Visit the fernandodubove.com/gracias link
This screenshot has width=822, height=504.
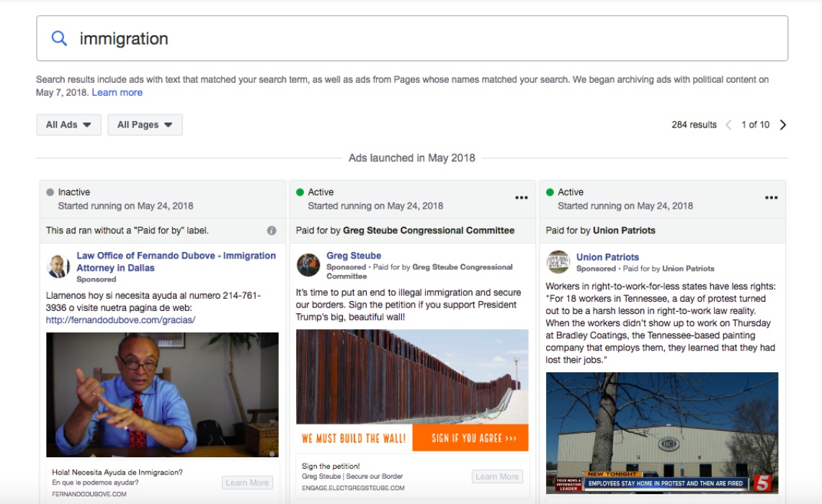pyautogui.click(x=120, y=320)
